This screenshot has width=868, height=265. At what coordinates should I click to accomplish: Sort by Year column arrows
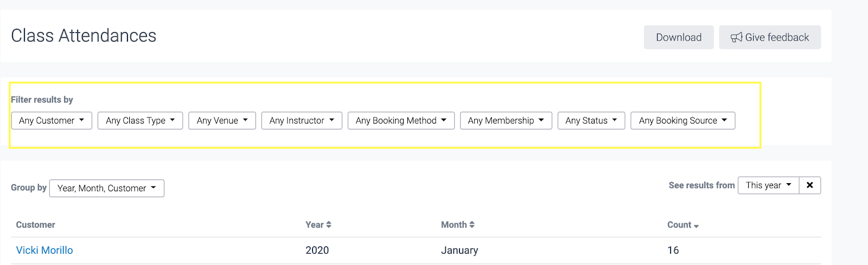coord(329,225)
